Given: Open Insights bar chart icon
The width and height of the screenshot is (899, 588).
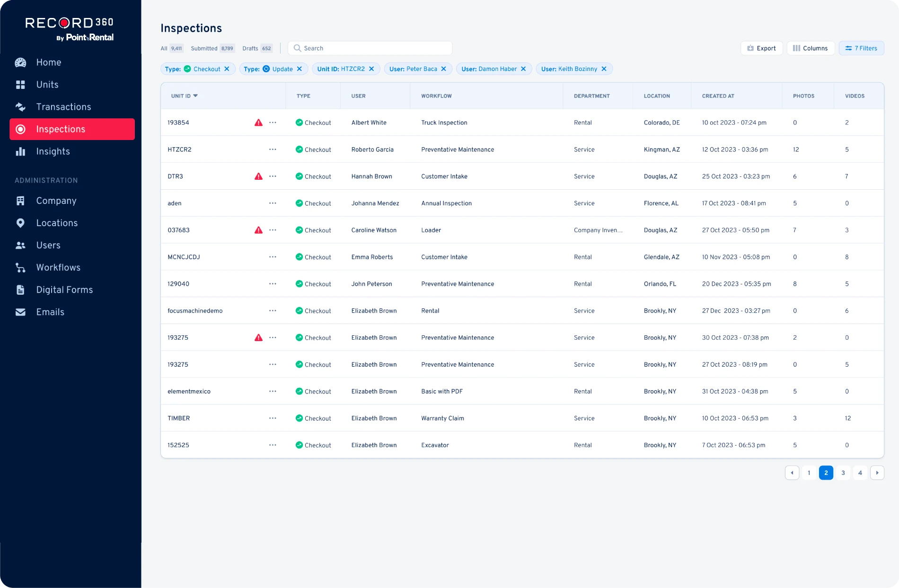Looking at the screenshot, I should pos(20,151).
